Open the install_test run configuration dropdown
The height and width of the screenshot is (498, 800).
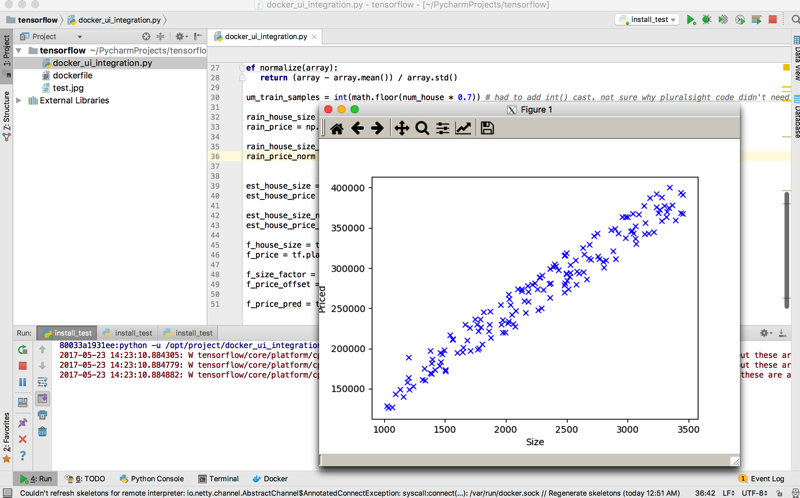point(647,19)
